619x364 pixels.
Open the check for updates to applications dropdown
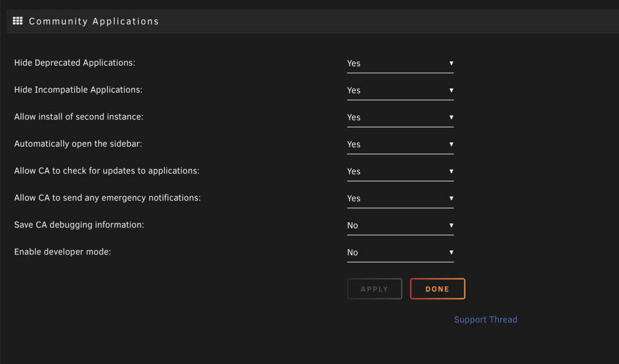[x=400, y=171]
